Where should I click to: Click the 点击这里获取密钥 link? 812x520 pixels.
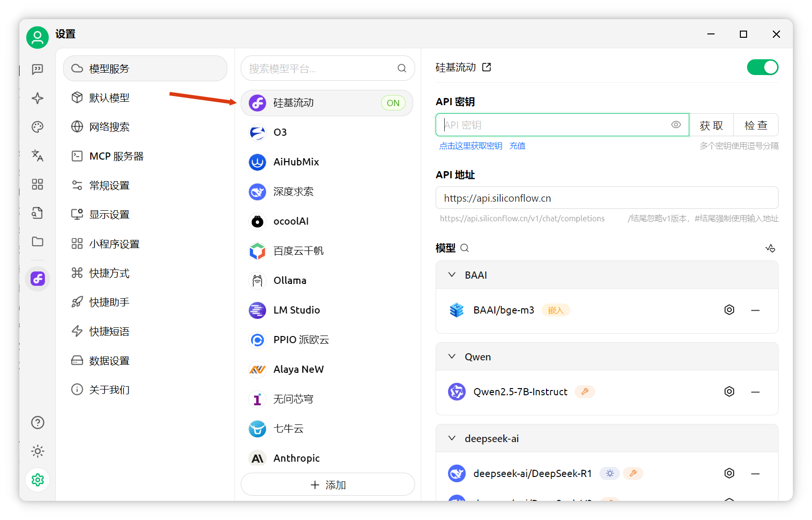(470, 146)
